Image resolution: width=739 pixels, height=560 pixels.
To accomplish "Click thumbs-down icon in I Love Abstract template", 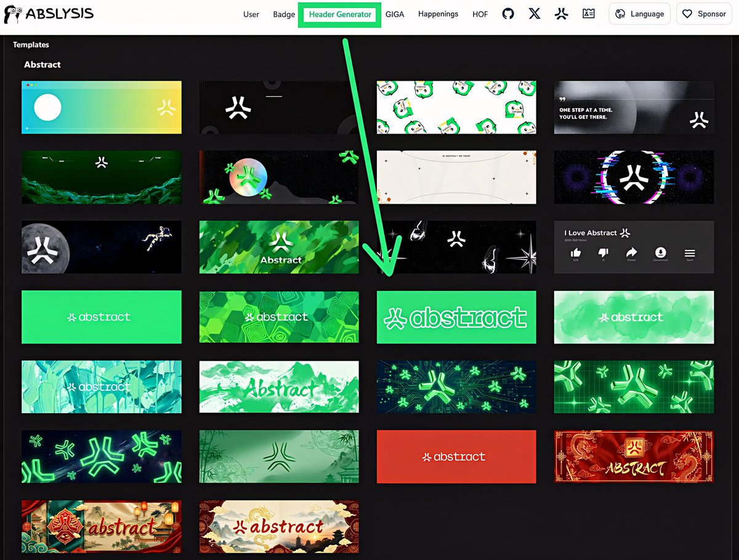I will (604, 252).
